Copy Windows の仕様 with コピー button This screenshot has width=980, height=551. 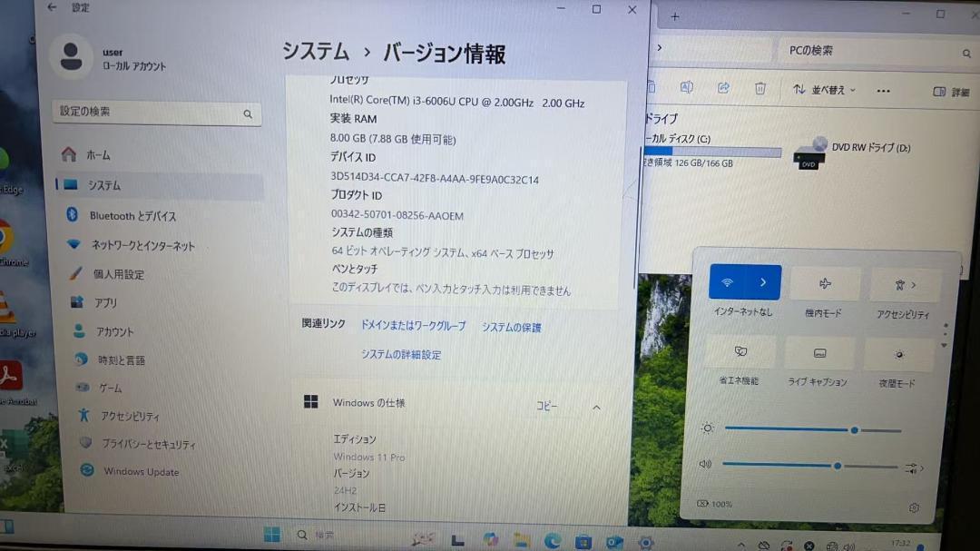click(x=546, y=406)
